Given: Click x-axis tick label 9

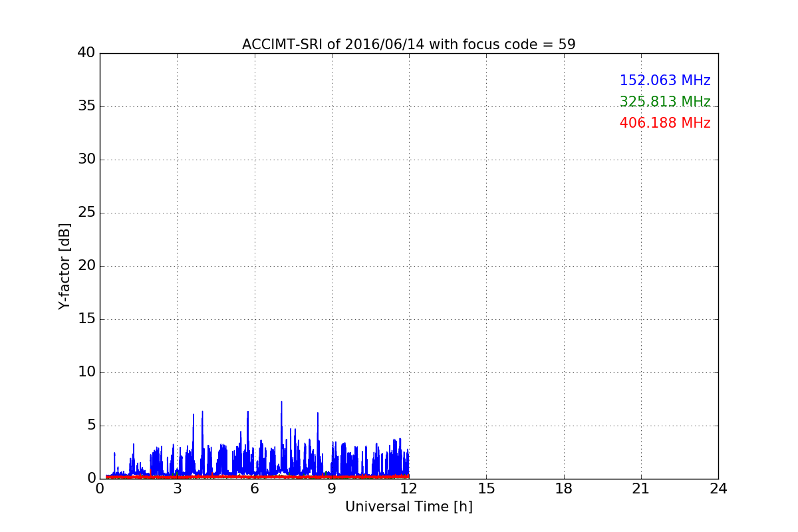Looking at the screenshot, I should coord(332,489).
